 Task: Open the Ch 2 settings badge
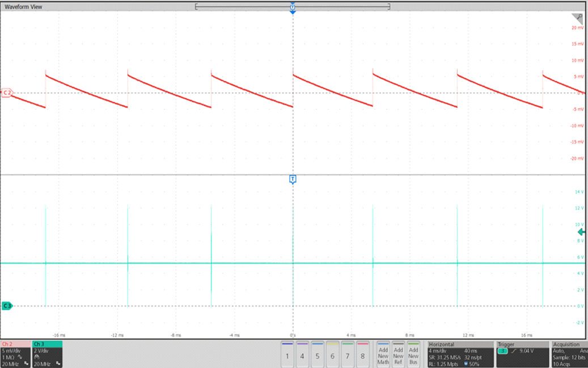[15, 354]
